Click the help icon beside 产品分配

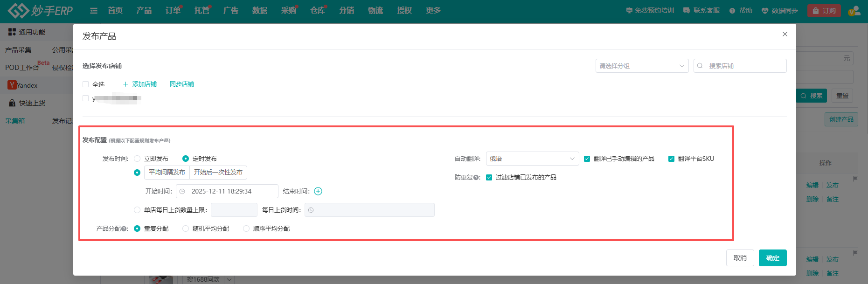(x=124, y=229)
